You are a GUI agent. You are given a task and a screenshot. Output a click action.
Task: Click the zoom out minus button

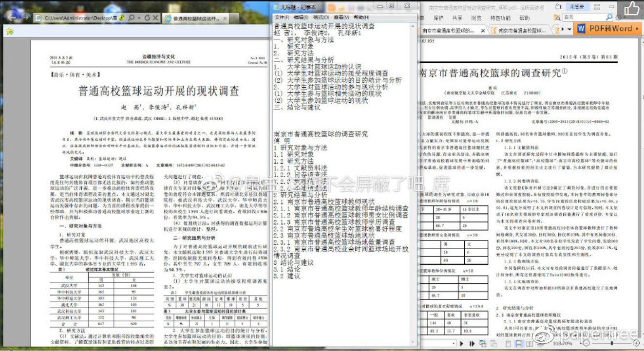point(586,344)
